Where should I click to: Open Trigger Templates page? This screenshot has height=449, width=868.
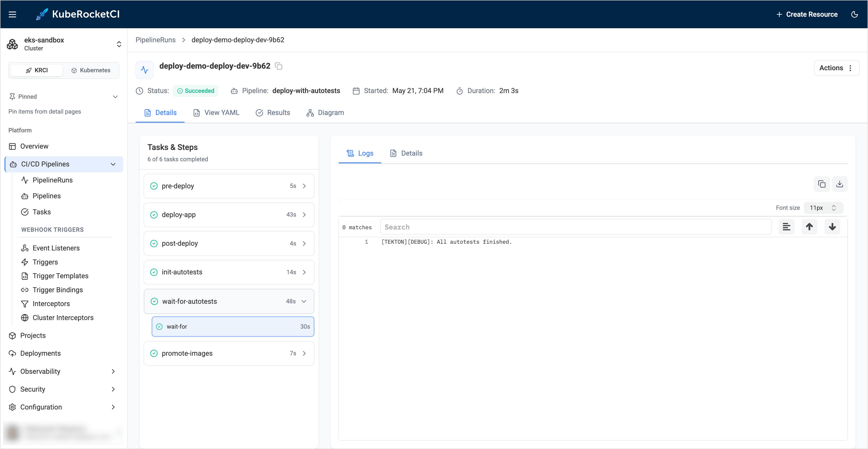[60, 276]
